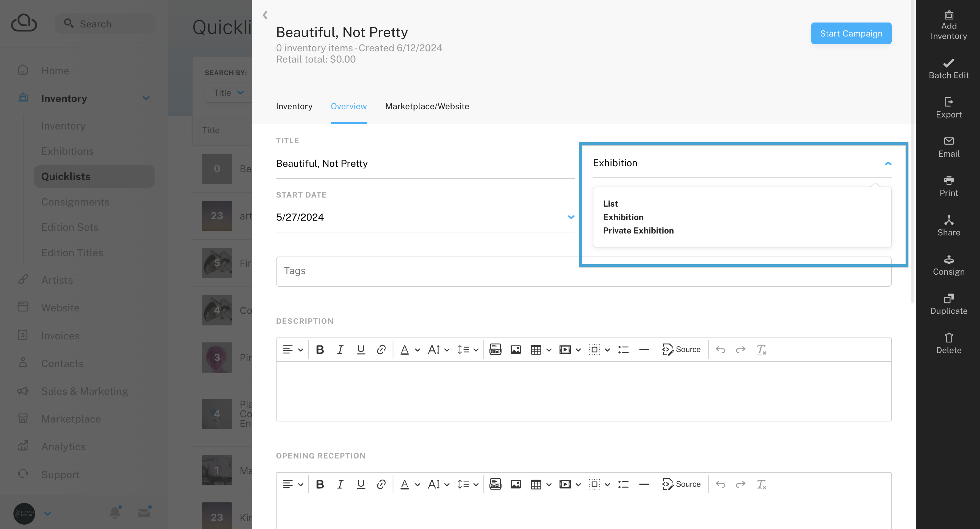This screenshot has height=529, width=980.
Task: Click the Share icon in the sidebar
Action: coord(948,220)
